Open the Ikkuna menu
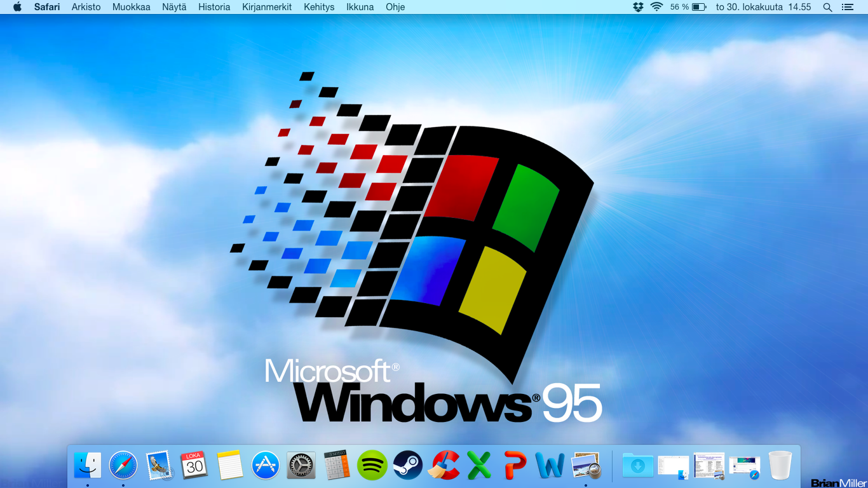 pos(360,7)
